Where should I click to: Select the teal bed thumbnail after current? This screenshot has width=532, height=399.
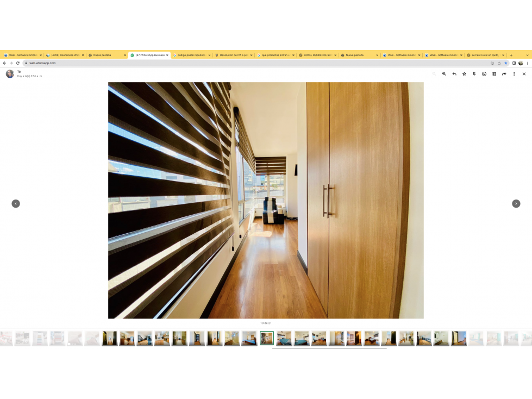click(284, 339)
